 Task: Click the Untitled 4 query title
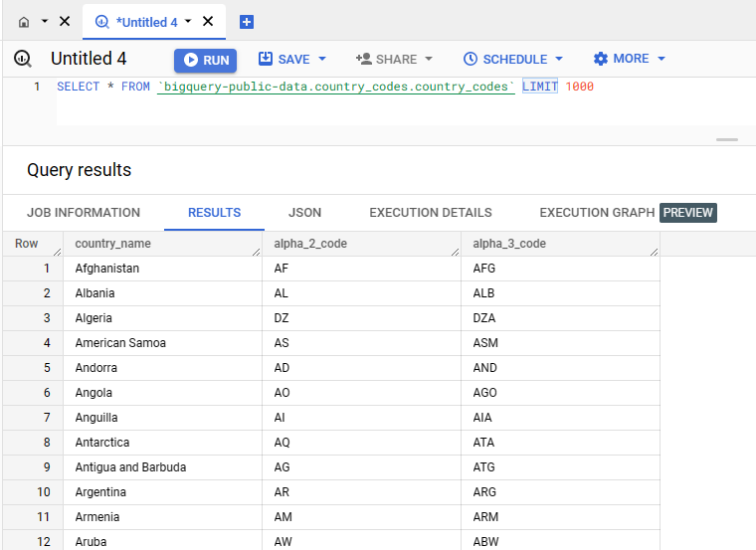coord(89,59)
